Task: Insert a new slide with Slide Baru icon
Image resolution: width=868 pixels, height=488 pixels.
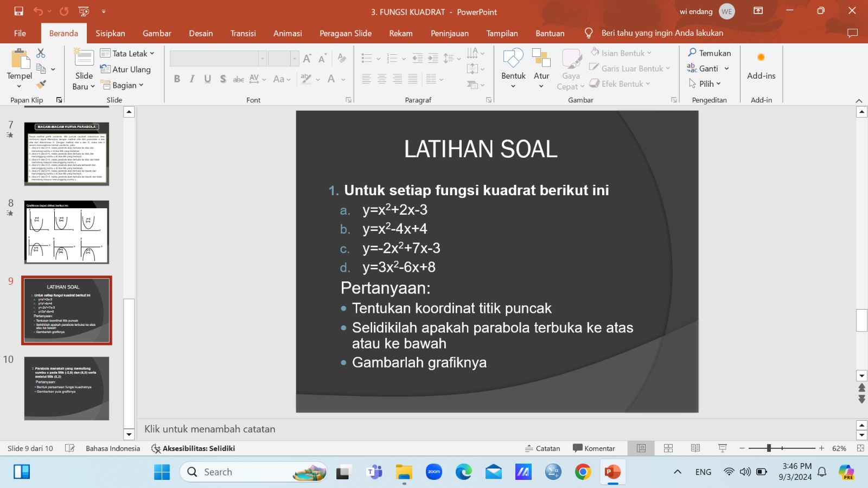Action: click(x=84, y=58)
